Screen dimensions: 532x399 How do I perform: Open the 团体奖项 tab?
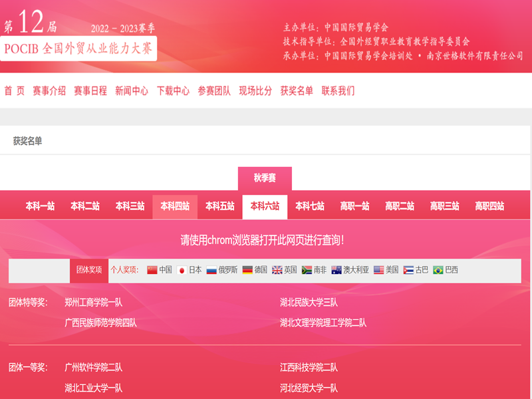tap(89, 271)
